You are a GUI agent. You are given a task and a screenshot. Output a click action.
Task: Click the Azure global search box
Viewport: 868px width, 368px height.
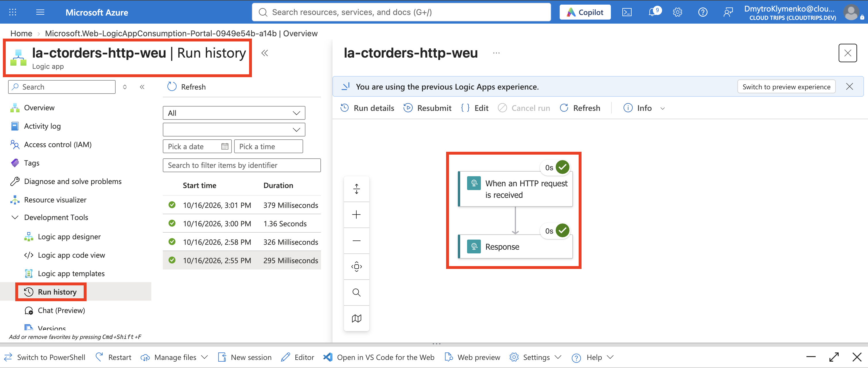pyautogui.click(x=401, y=12)
